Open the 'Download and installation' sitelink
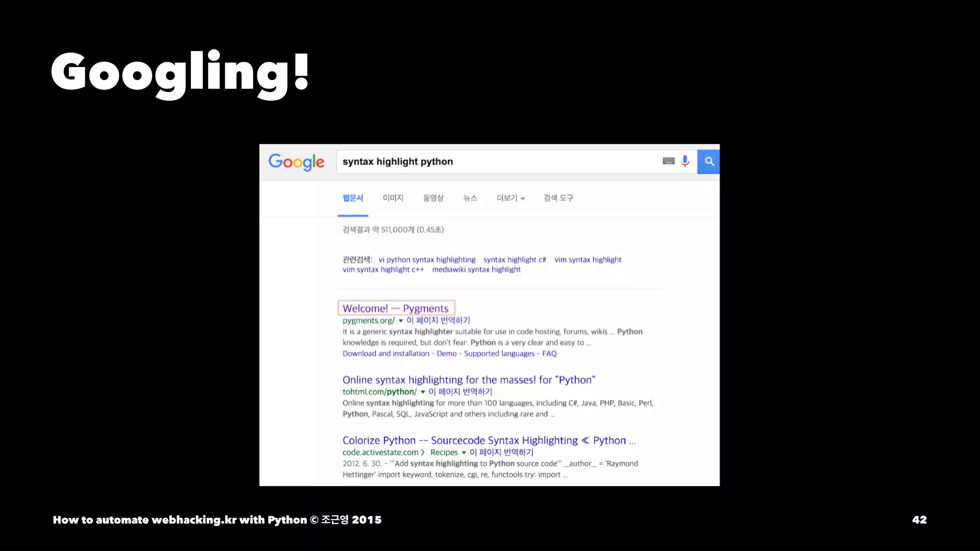The height and width of the screenshot is (551, 980). (x=386, y=353)
